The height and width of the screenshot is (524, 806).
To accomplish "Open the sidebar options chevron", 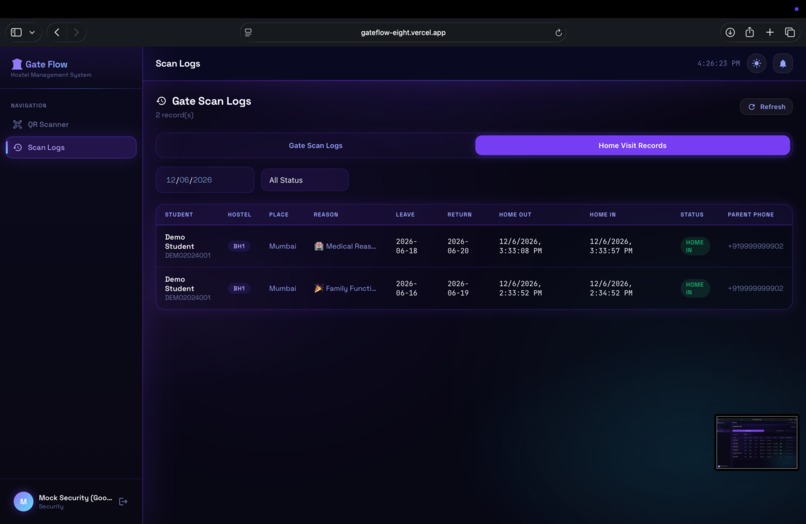I will (x=32, y=32).
